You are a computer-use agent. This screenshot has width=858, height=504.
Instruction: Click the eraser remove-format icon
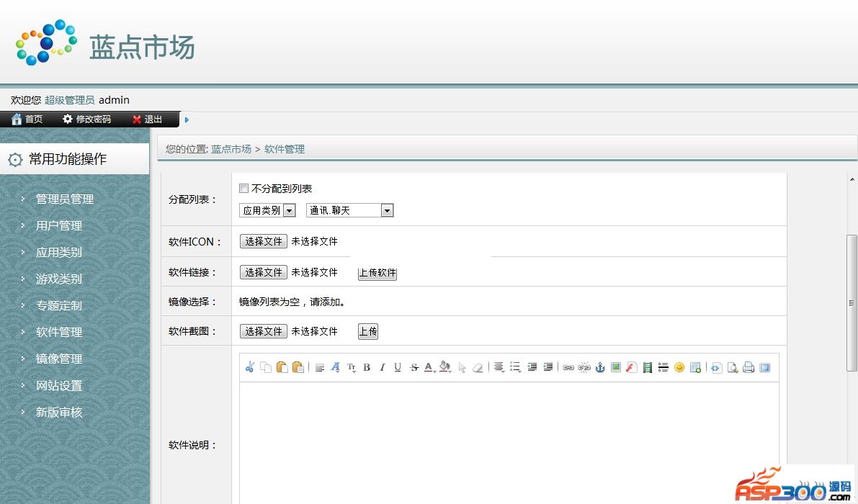[478, 367]
